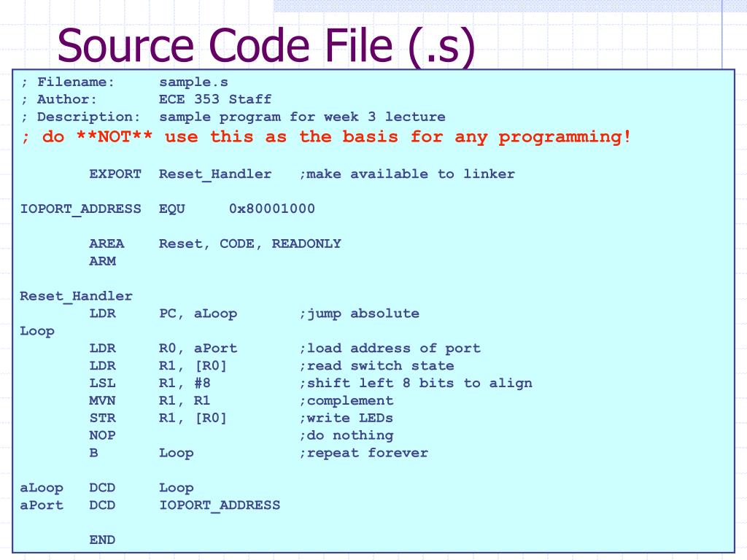Click the aPort label on the DCD line
This screenshot has width=747, height=560.
pyautogui.click(x=42, y=505)
